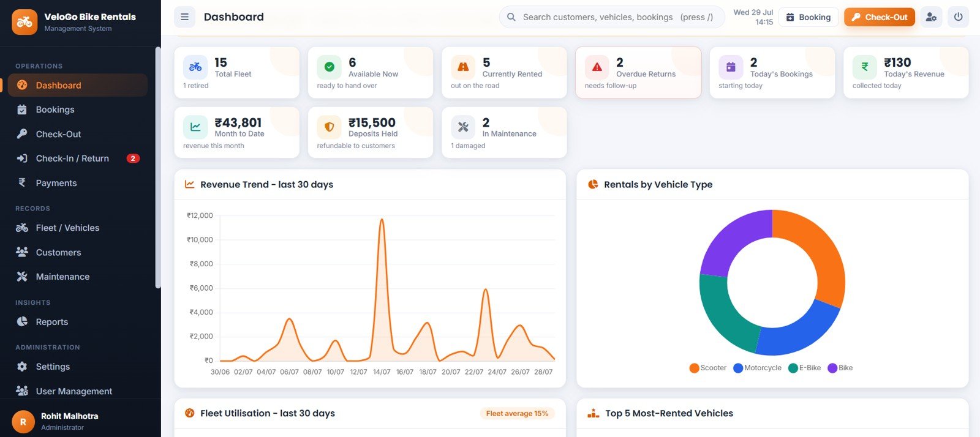Click the Fleet Utilisation gauge icon
Screen dimensions: 980x437
tap(190, 413)
